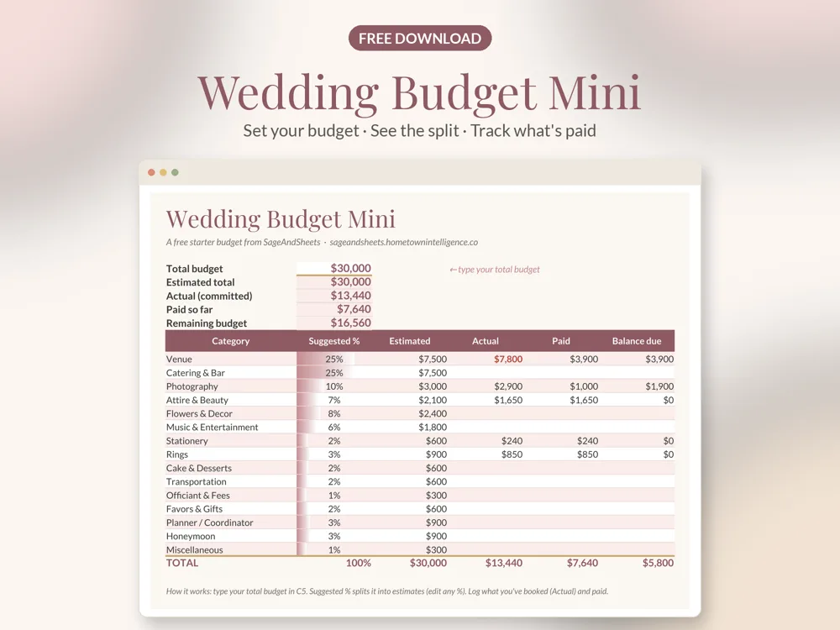Select the Favors & Gifts category cell
The image size is (840, 630).
[230, 509]
